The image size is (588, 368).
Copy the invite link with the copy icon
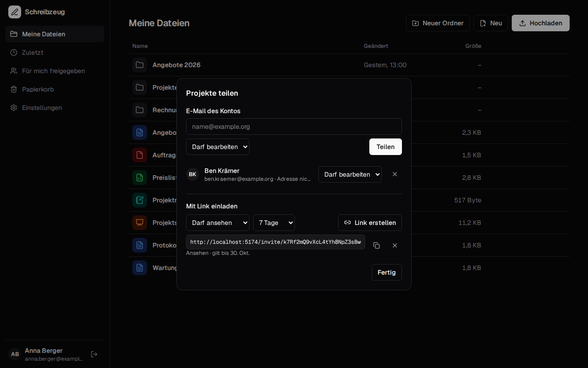point(376,246)
